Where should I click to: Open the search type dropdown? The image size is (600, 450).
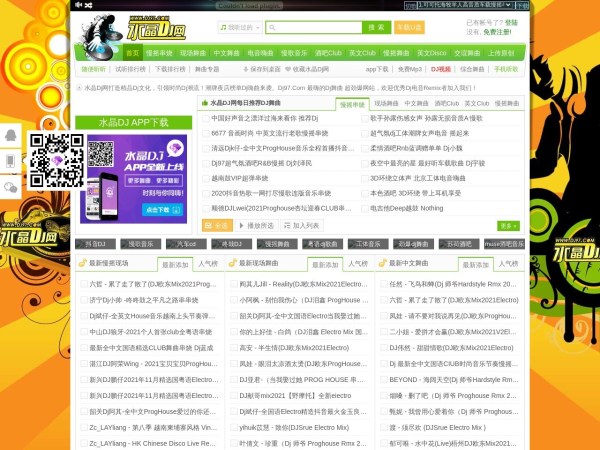[x=239, y=28]
